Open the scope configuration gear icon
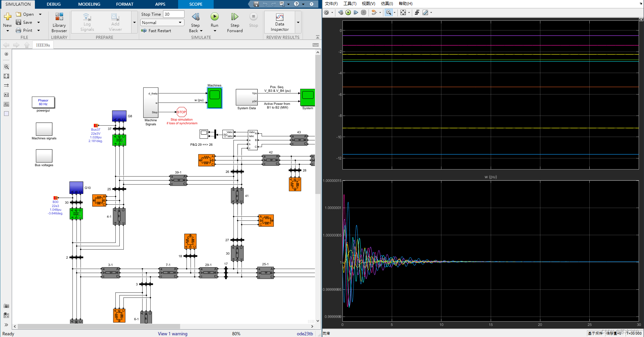The width and height of the screenshot is (644, 337). 326,12
